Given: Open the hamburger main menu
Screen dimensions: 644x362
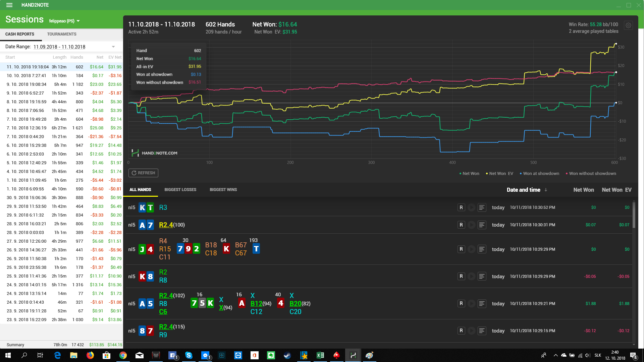Looking at the screenshot, I should tap(9, 5).
